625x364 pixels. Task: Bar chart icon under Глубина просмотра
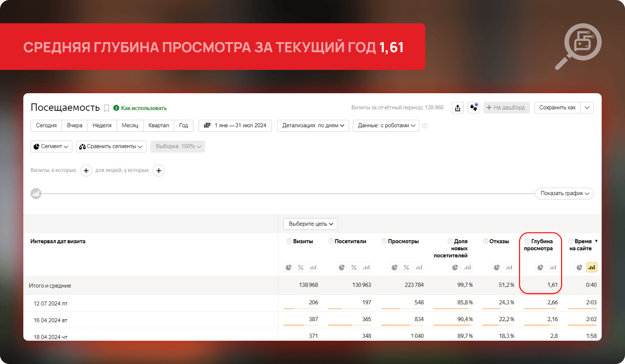click(x=553, y=268)
